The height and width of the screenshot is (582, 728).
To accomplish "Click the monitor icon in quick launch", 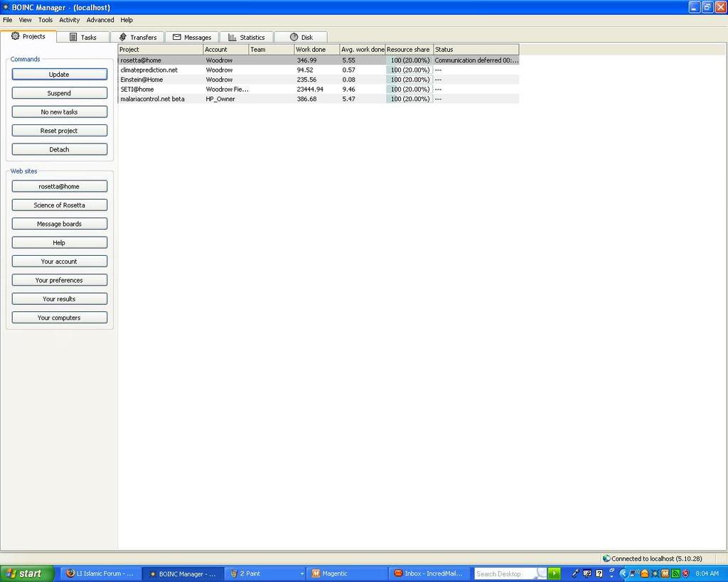I will click(x=587, y=573).
